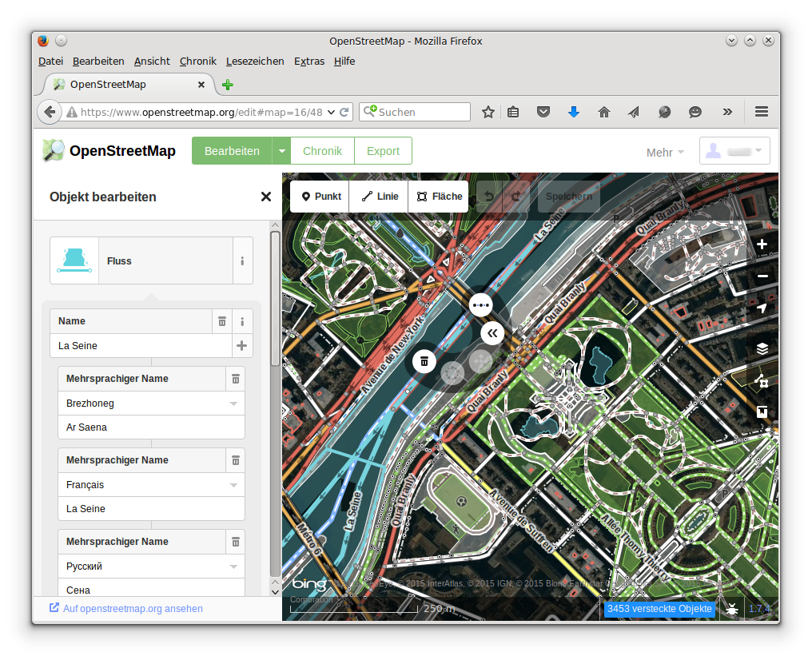The width and height of the screenshot is (812, 656).
Task: Open the Lesezeichen menu
Action: point(254,61)
